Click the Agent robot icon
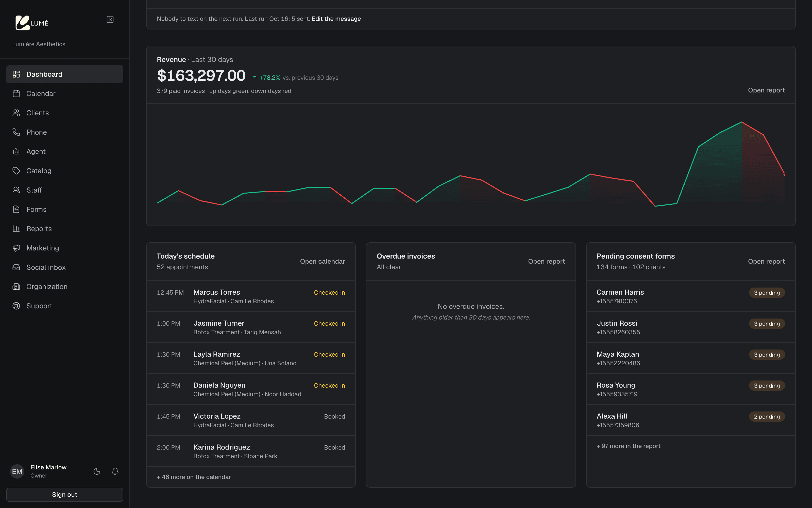Screen dimensions: 812x508 point(16,152)
